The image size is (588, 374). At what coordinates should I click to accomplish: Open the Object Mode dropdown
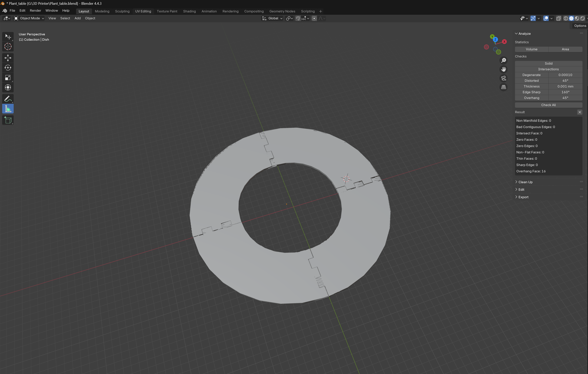(29, 18)
